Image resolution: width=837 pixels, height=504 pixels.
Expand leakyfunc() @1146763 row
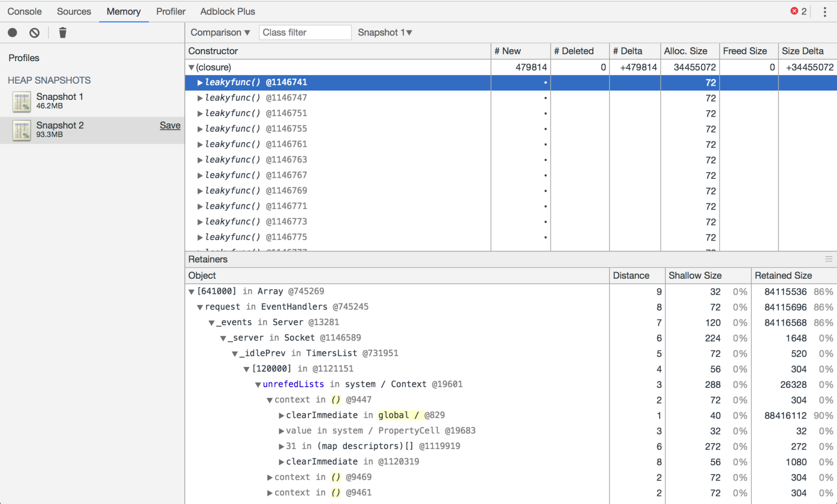click(200, 160)
